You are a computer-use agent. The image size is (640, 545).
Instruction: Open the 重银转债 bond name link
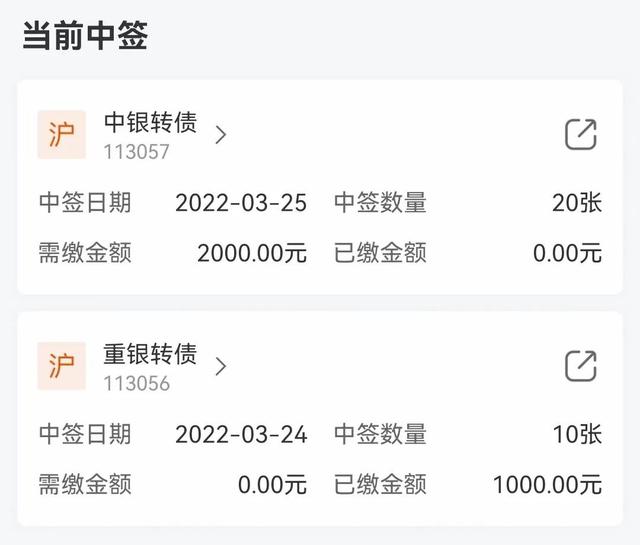(150, 354)
